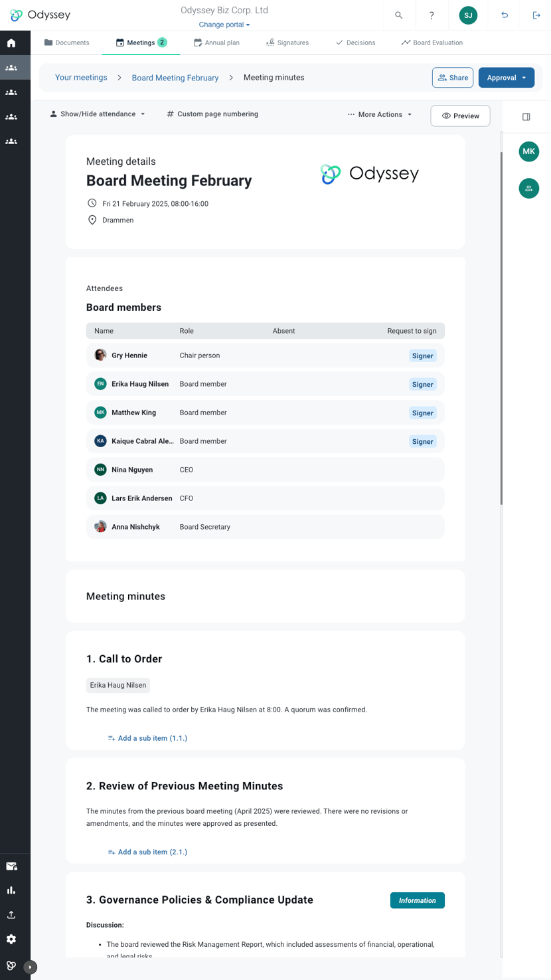Click the MK user avatar in right panel
551x980 pixels.
tap(529, 151)
